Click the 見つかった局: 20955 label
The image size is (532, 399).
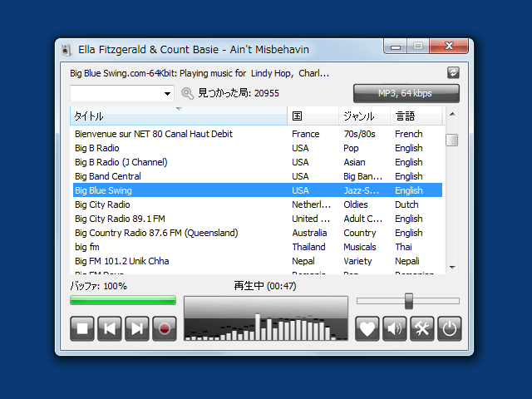click(239, 93)
